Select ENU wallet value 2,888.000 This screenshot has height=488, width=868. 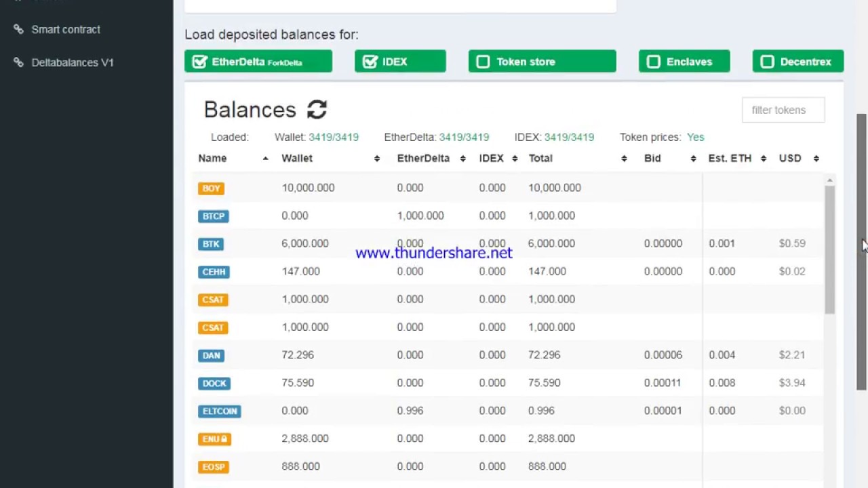tap(305, 438)
